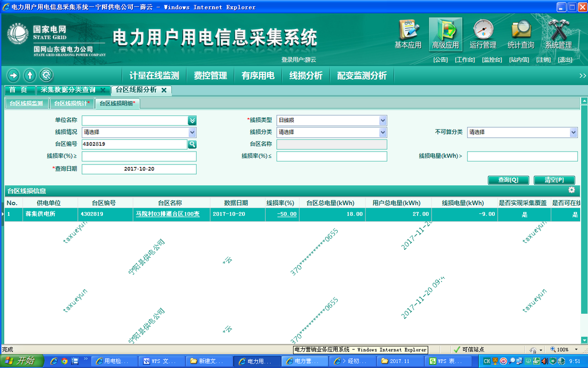Close the 台区线损分析 tab
588x368 pixels.
164,90
